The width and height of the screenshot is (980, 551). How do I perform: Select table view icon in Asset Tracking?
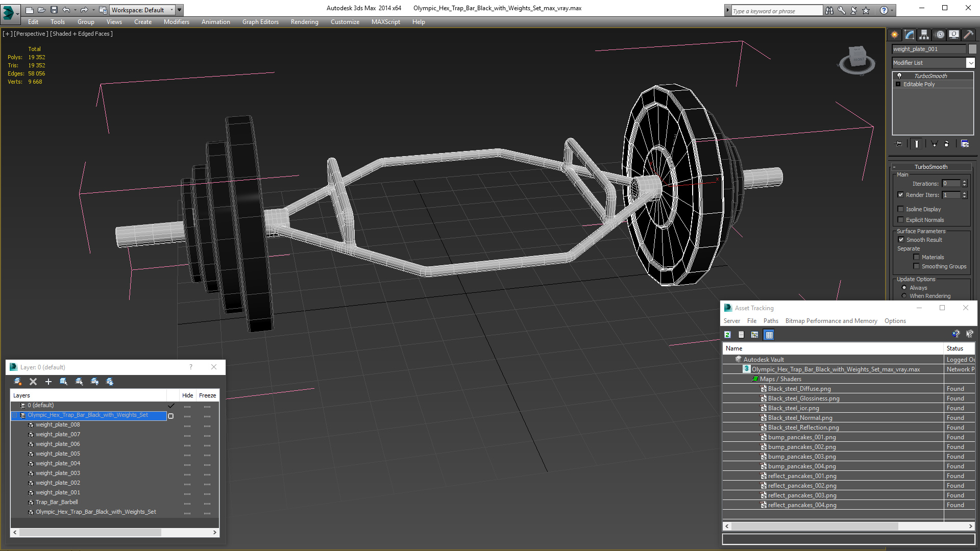click(769, 335)
